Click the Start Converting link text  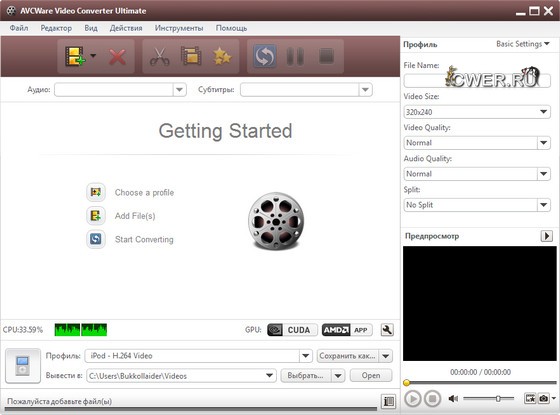(144, 239)
